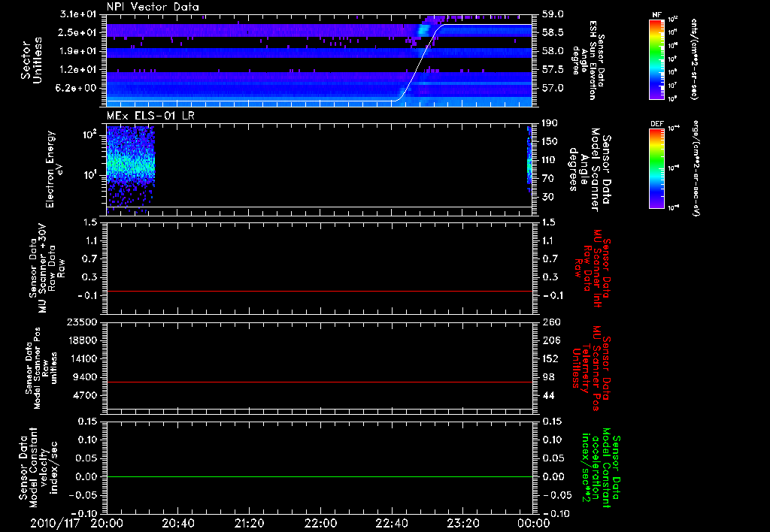The width and height of the screenshot is (770, 532).
Task: Click the '14100' scanner position tick
Action: pos(81,358)
